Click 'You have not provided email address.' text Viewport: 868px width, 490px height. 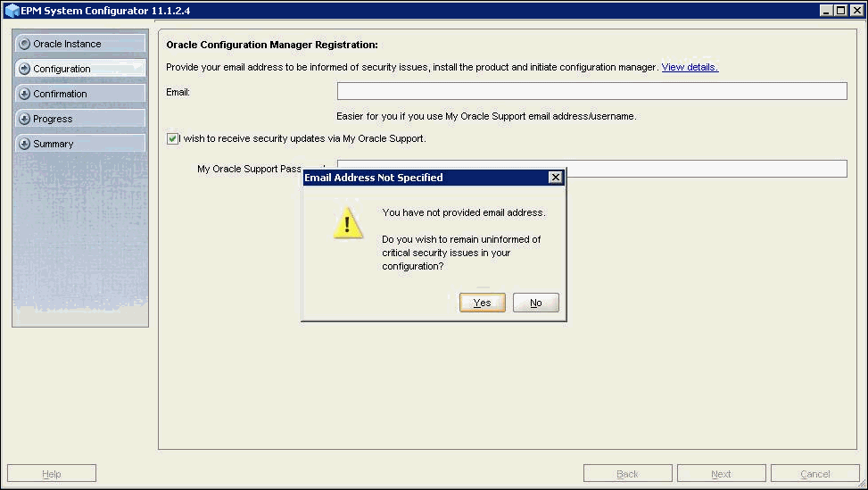[464, 212]
